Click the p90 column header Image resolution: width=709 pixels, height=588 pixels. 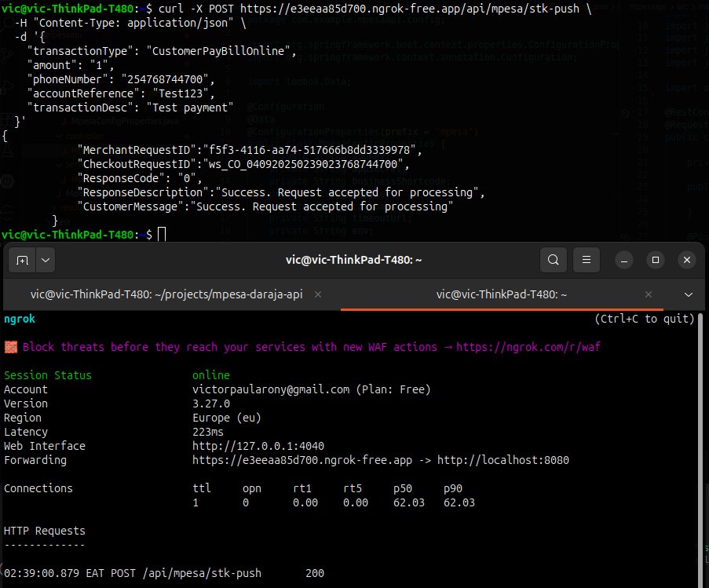pos(452,488)
